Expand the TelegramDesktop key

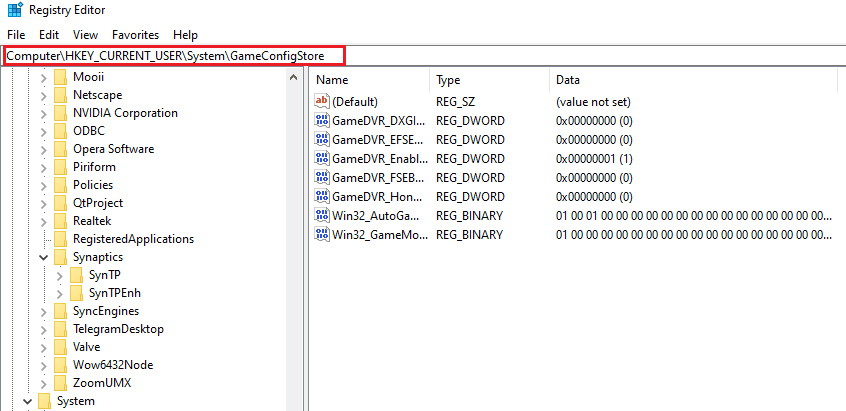pyautogui.click(x=44, y=330)
